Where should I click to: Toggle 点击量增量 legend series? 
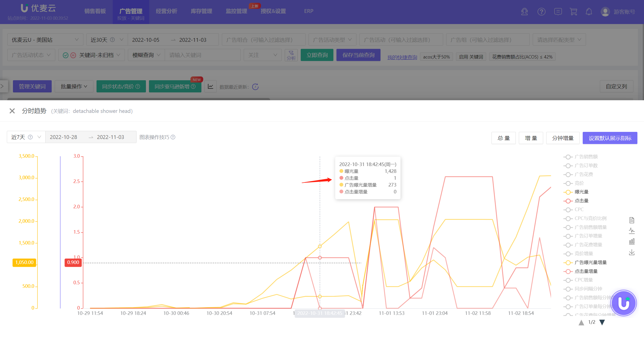tap(580, 271)
